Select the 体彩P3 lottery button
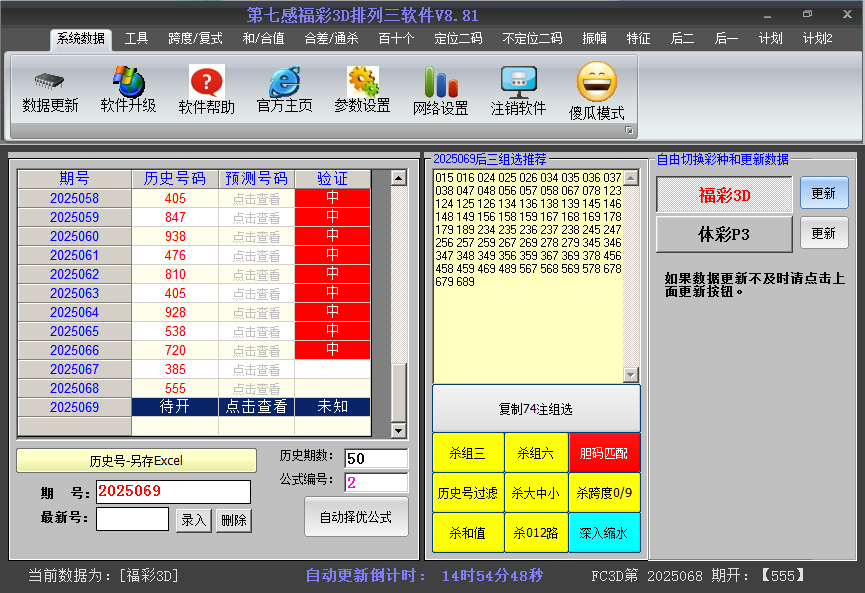 pos(724,234)
